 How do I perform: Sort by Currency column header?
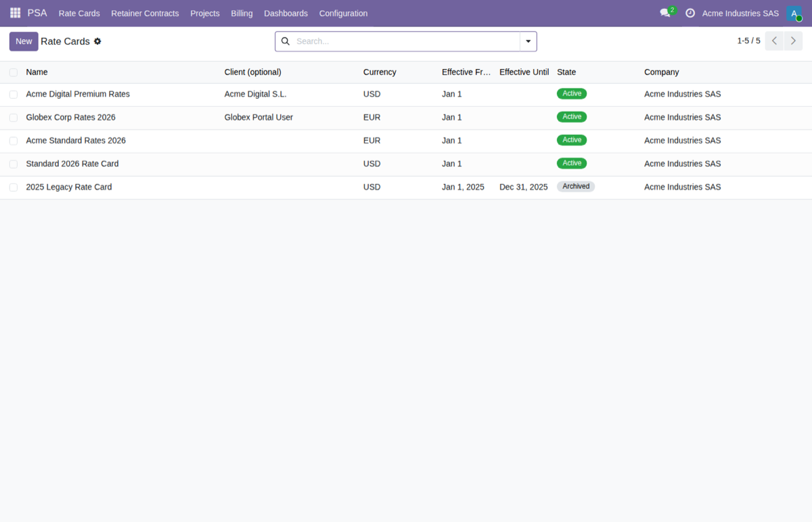coord(380,72)
